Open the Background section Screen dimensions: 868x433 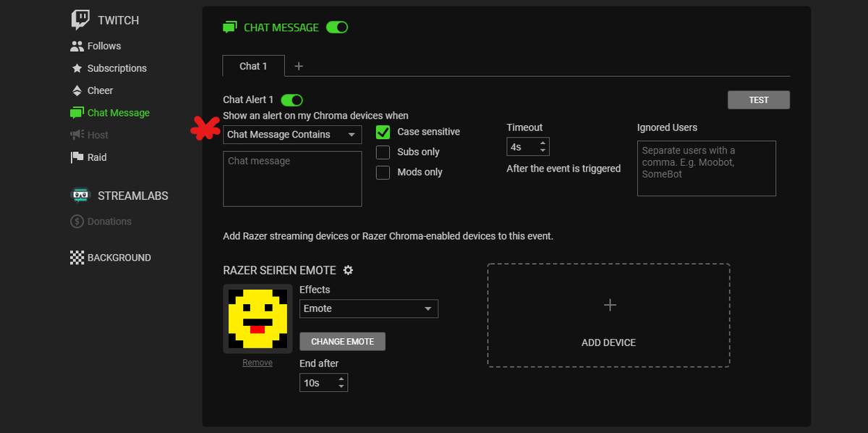(x=119, y=257)
